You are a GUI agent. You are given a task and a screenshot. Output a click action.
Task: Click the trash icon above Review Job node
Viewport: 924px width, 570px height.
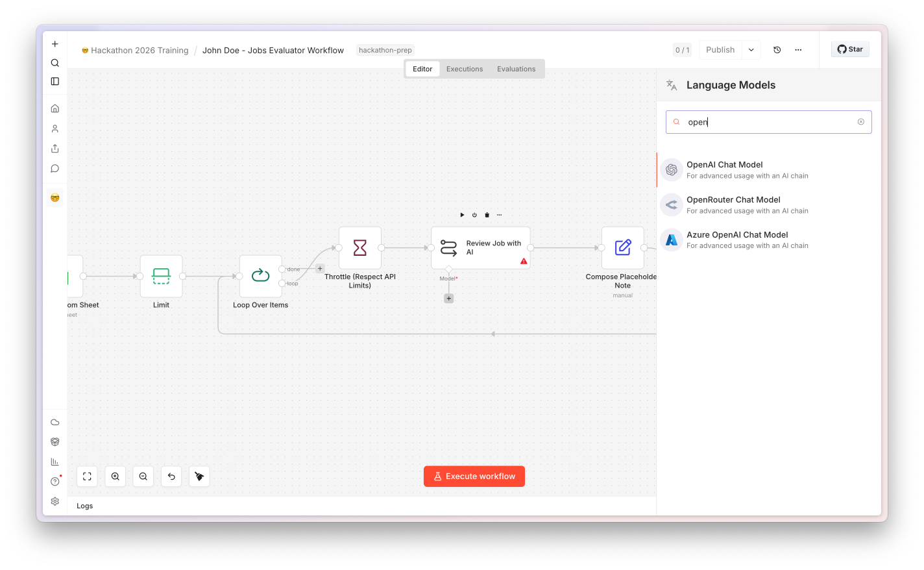[x=487, y=215]
